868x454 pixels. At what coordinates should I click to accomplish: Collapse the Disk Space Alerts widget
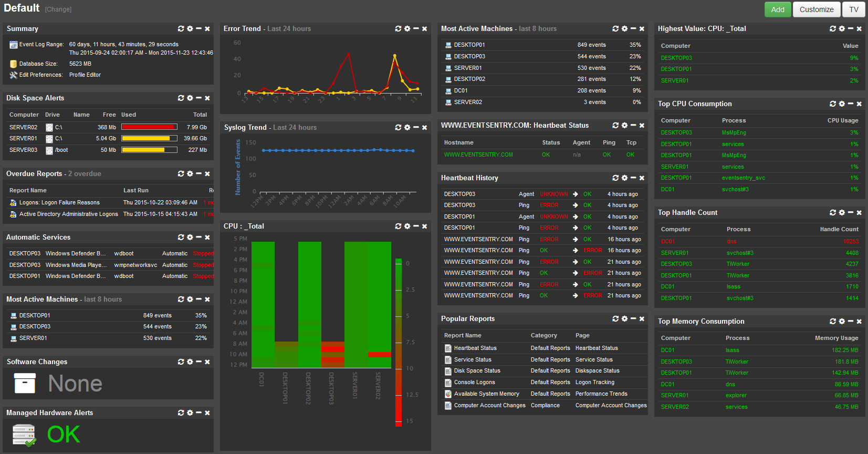(198, 98)
